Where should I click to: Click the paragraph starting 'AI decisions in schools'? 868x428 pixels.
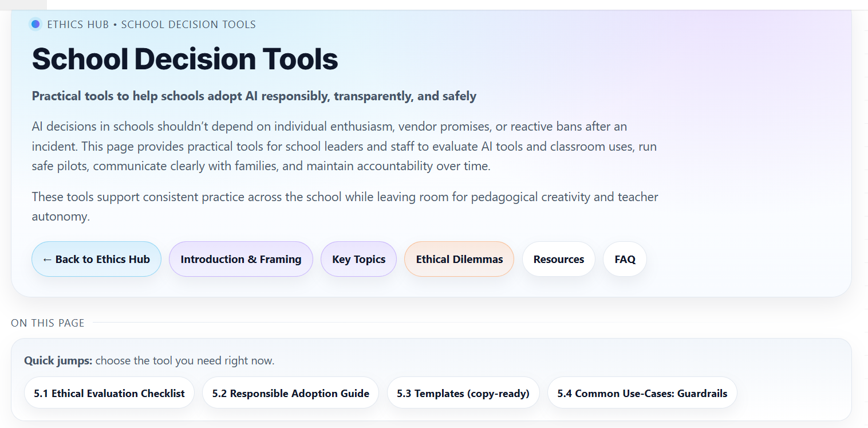344,146
